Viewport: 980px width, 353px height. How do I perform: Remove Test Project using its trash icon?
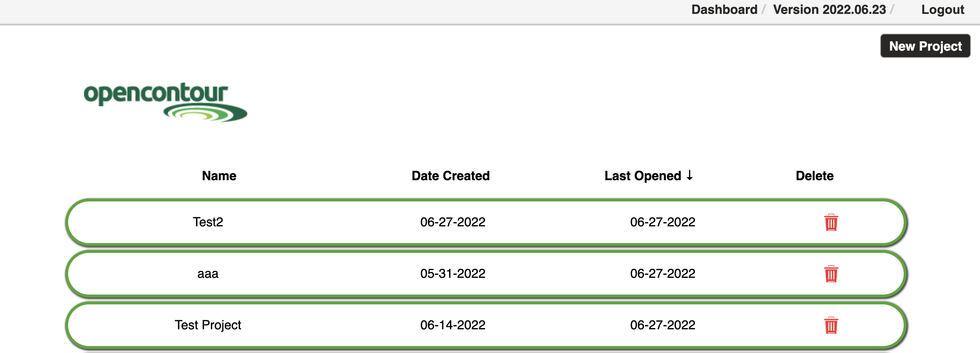click(831, 326)
